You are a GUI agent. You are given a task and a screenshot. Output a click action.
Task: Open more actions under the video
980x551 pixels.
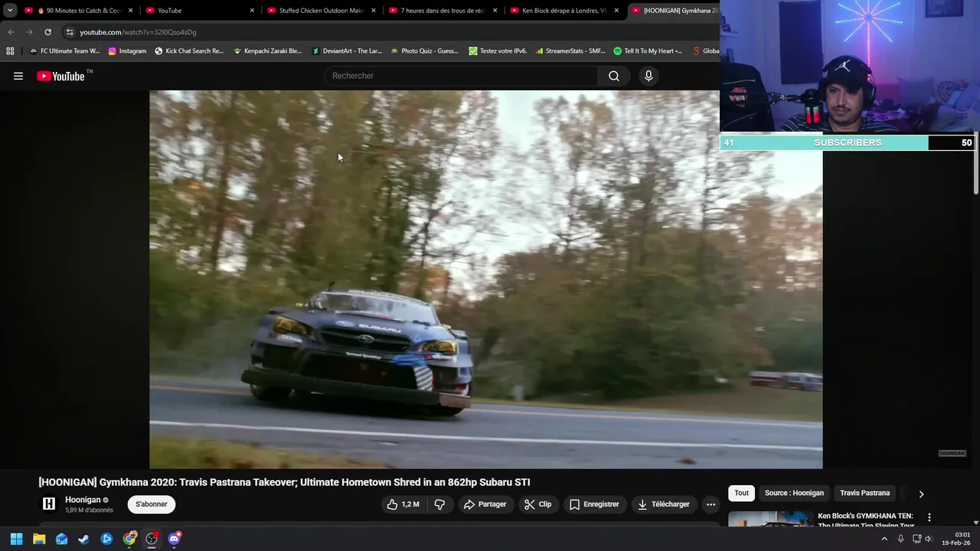[x=710, y=504]
